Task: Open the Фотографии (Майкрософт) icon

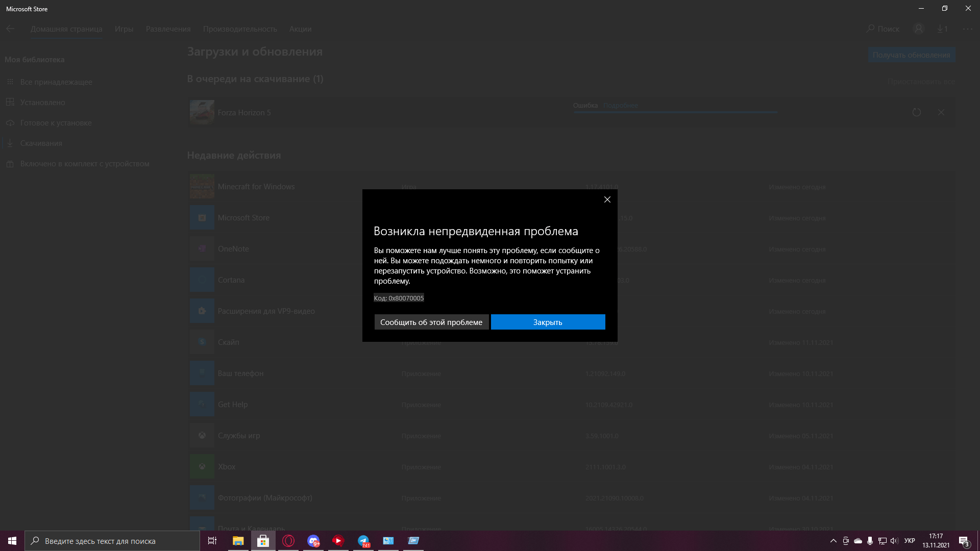Action: (x=202, y=498)
